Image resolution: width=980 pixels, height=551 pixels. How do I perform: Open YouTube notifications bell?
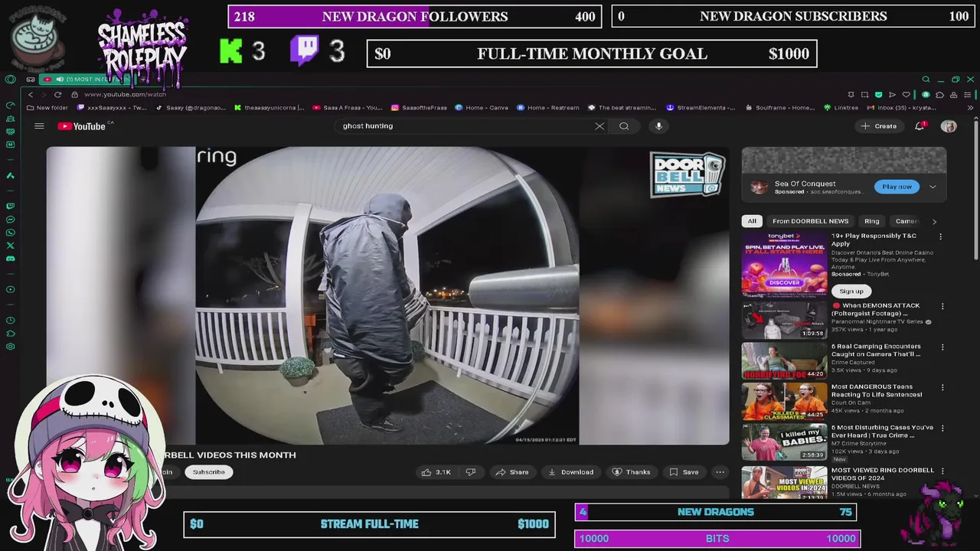tap(920, 126)
